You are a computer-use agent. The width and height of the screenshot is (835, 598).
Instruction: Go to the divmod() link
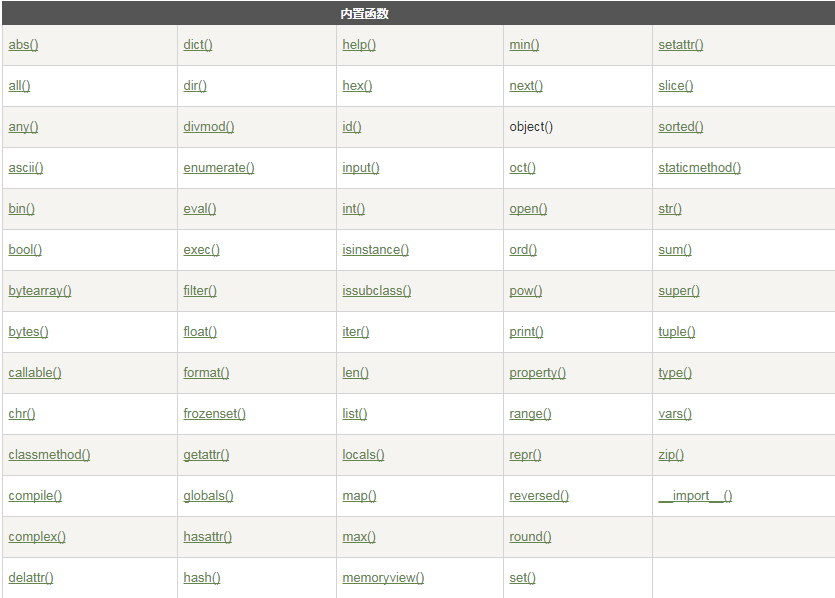pos(208,127)
